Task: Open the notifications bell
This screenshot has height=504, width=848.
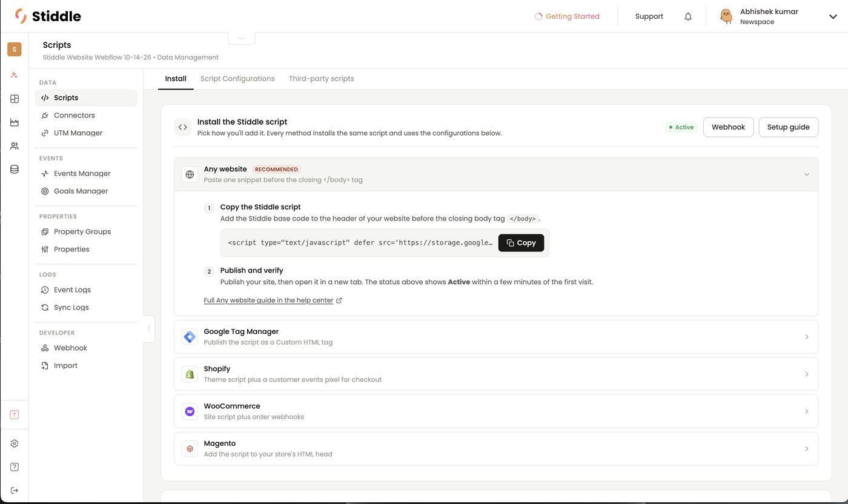Action: (688, 16)
